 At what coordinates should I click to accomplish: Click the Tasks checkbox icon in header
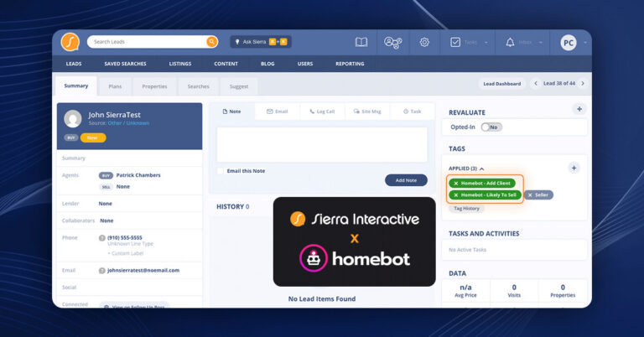(x=455, y=42)
